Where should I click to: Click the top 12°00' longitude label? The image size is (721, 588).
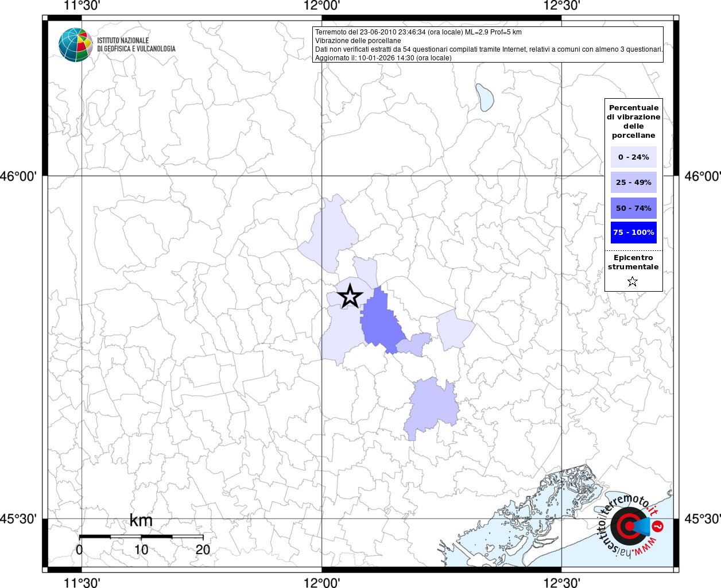point(322,6)
